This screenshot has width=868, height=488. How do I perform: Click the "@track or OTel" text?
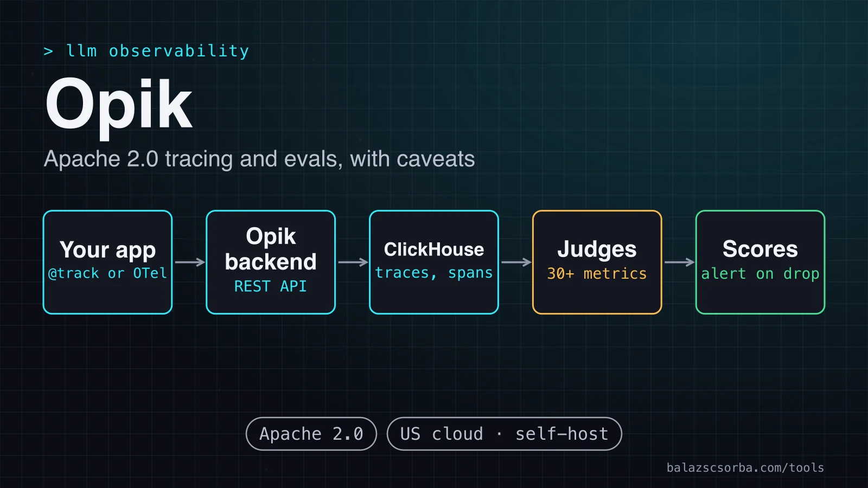point(107,273)
